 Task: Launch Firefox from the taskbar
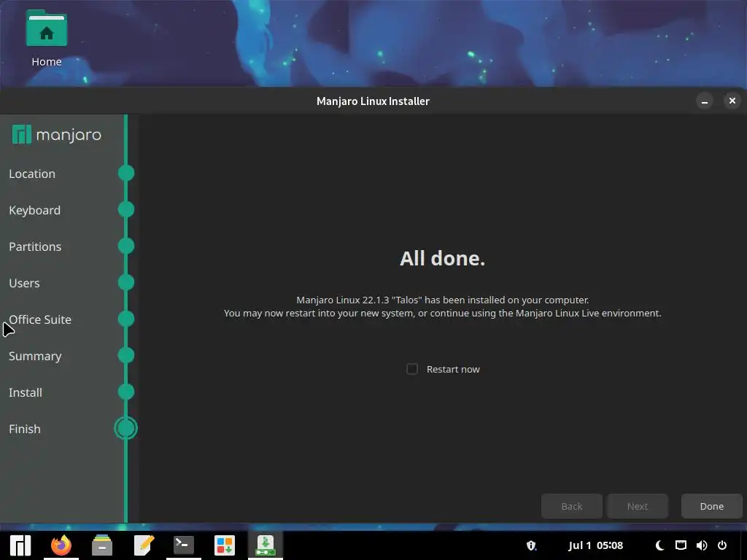(61, 545)
